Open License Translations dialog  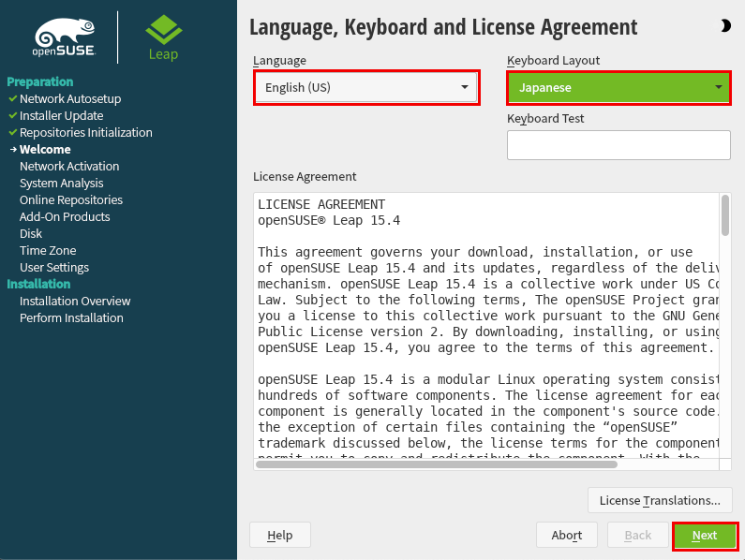[660, 501]
